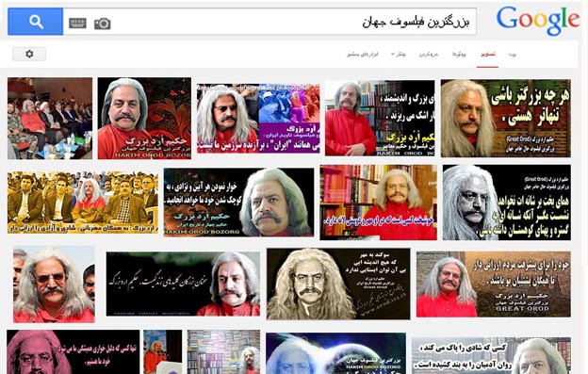Expand the بیشتر (More) dropdown

(399, 55)
